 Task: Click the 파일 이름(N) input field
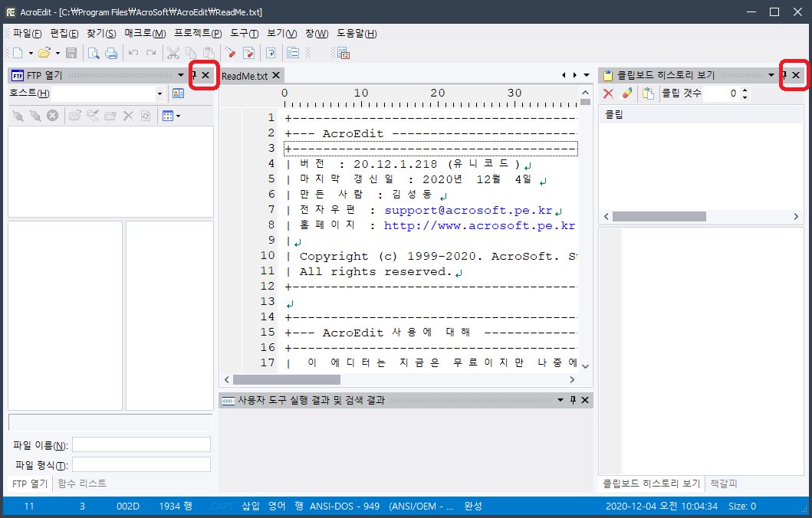click(141, 444)
